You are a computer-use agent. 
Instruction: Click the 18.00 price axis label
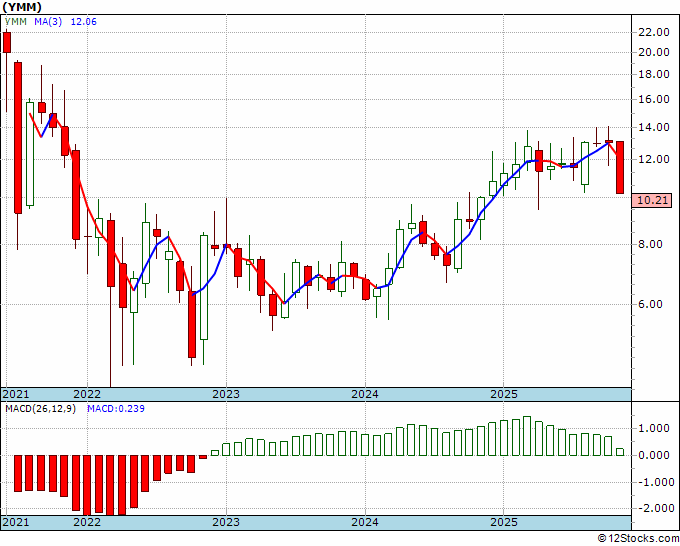(x=654, y=74)
